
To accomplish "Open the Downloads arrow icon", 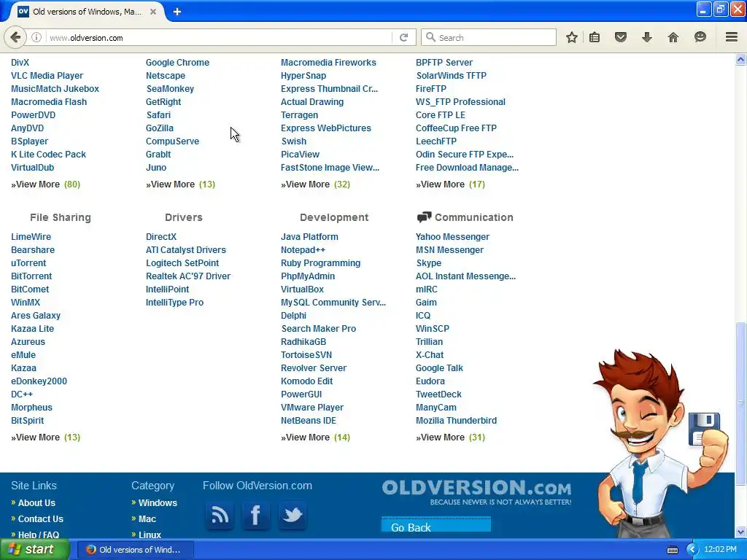I will point(646,37).
